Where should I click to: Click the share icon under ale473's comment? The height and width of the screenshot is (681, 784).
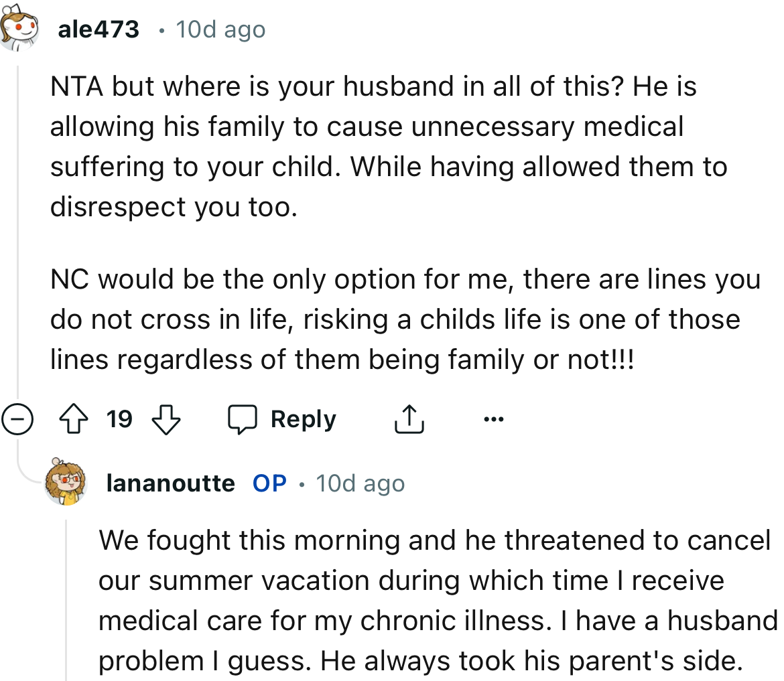[x=409, y=419]
